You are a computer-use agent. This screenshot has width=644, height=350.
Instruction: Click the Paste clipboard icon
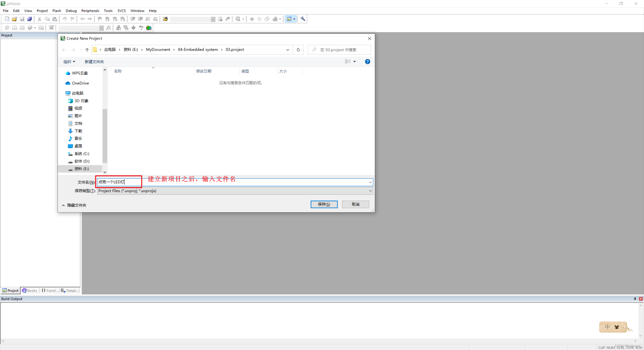(55, 19)
